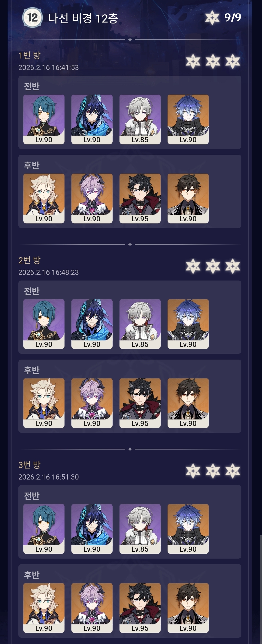Screen dimensions: 262x644
Task: Tap the 3번 방 chamber heading
Action: (x=29, y=465)
